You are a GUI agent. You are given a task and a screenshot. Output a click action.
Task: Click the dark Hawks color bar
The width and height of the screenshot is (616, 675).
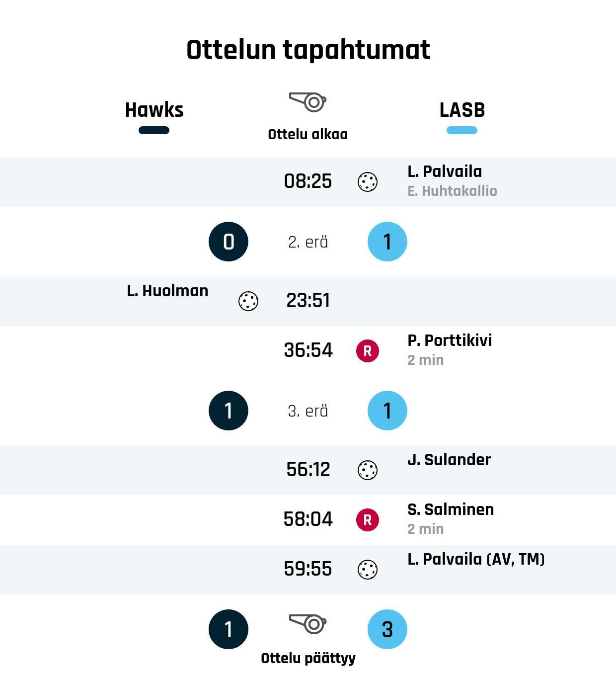click(x=154, y=130)
